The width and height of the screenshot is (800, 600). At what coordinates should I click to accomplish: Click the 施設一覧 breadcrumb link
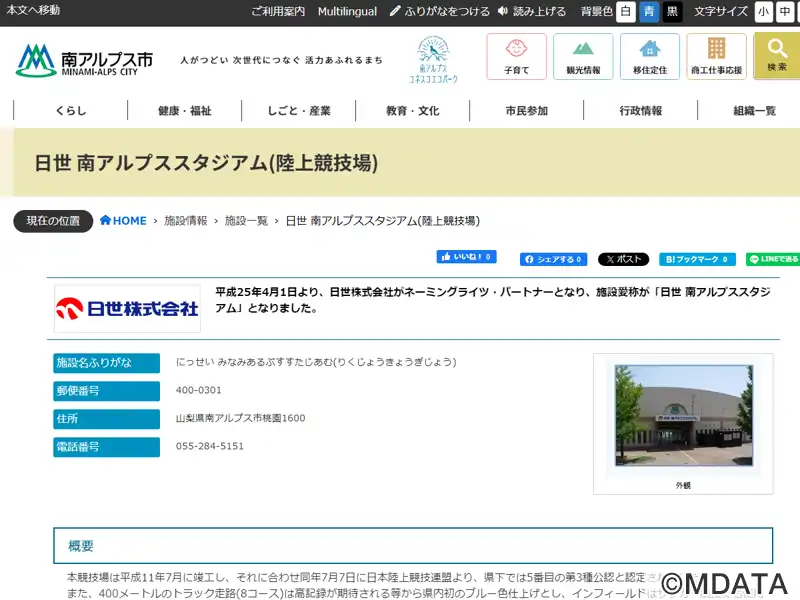(246, 221)
